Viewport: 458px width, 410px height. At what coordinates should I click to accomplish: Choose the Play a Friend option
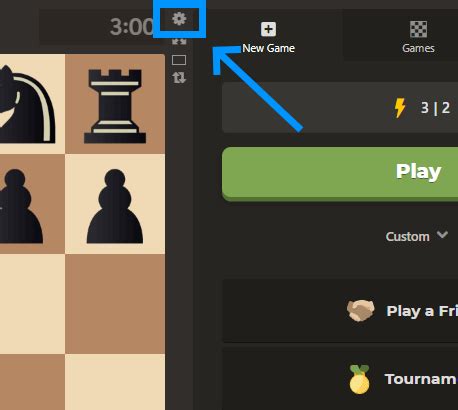[x=340, y=311]
